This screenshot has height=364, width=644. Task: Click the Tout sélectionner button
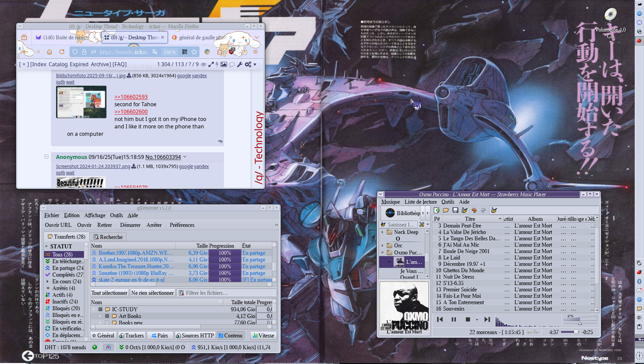click(x=109, y=293)
